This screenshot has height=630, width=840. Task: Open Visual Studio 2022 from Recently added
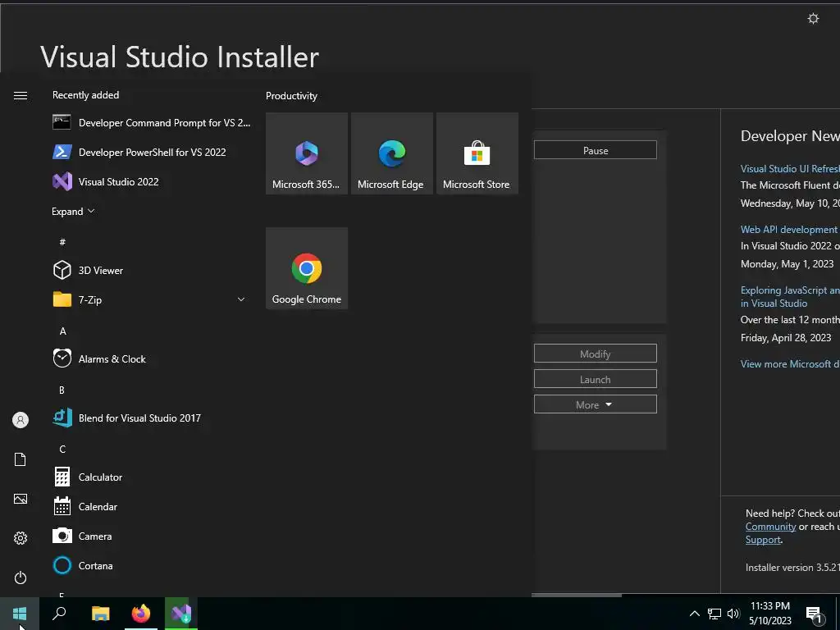[152, 181]
